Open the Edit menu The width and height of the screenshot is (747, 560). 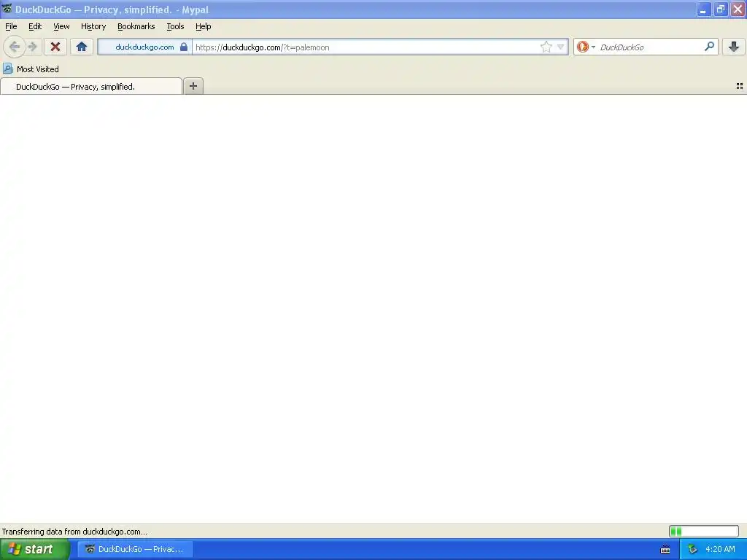coord(35,26)
